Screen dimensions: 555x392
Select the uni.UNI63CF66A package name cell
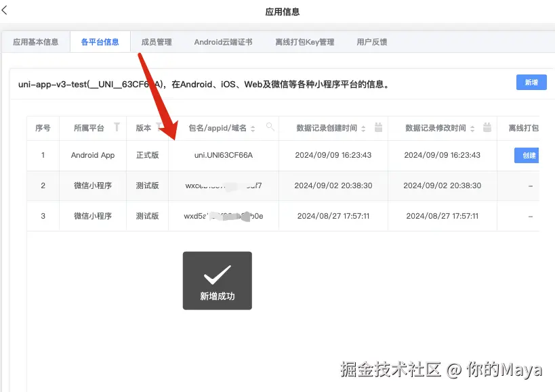pos(224,155)
